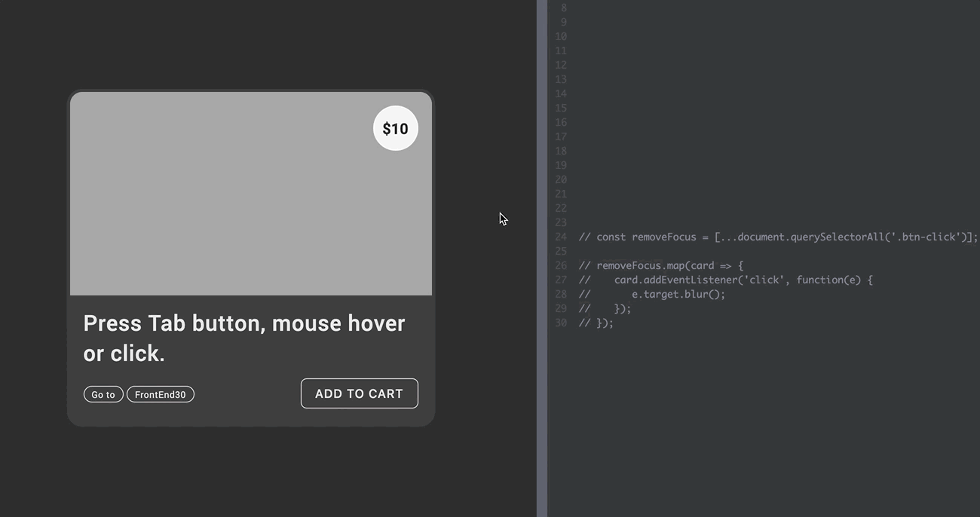Select line number 24 in the gutter

point(560,237)
